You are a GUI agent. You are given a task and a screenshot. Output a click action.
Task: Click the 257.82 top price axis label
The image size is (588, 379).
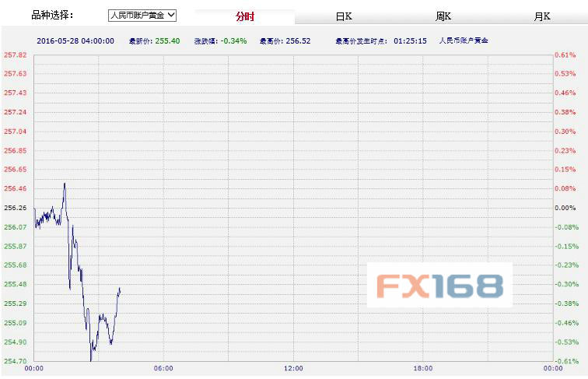[x=15, y=55]
